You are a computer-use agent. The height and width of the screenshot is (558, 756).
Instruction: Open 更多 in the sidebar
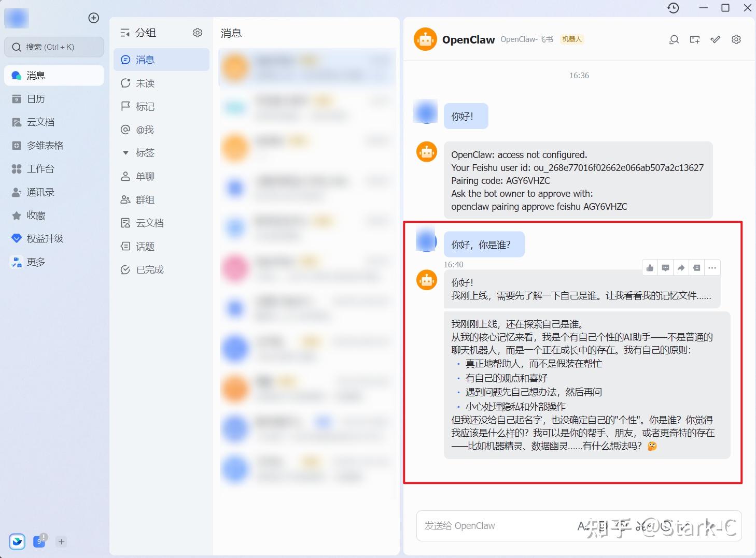point(54,262)
